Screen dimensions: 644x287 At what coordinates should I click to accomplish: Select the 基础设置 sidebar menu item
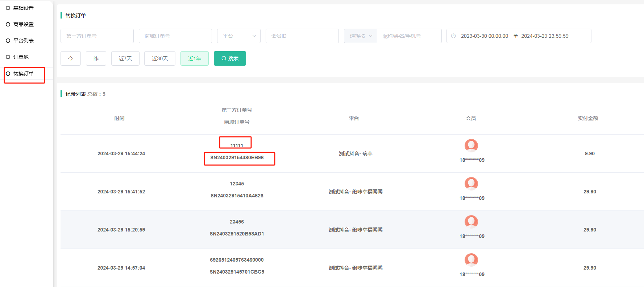pyautogui.click(x=23, y=8)
